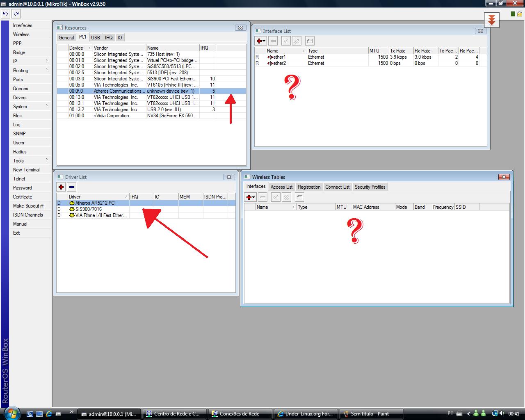Screen dimensions: 525x420
Task: Switch to the USB tab in Resources
Action: click(96, 38)
